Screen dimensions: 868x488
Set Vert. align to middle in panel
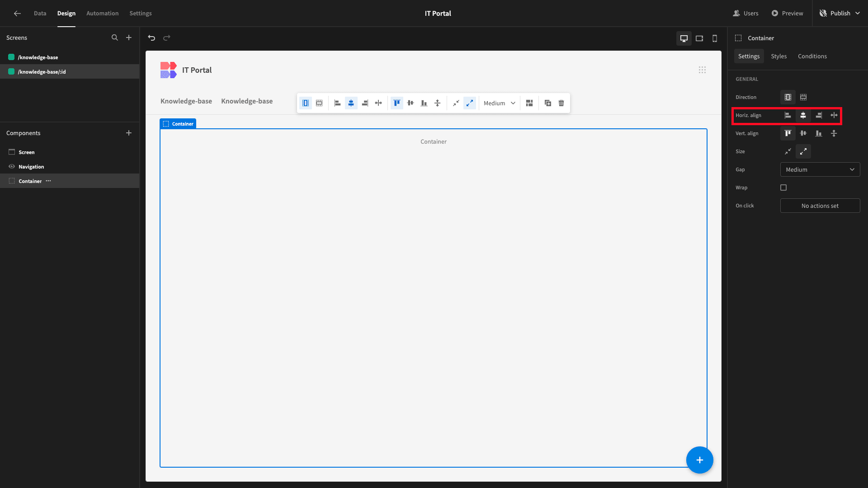(x=803, y=133)
